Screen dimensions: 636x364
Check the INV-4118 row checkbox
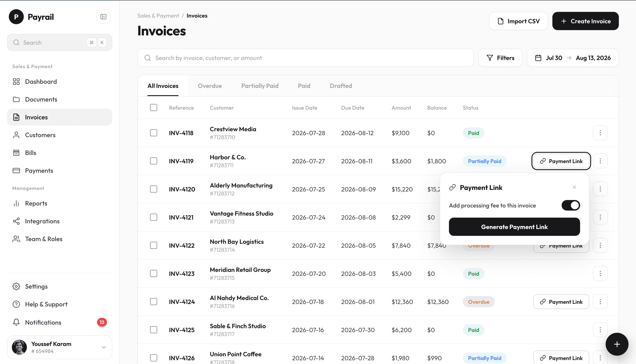pyautogui.click(x=153, y=133)
